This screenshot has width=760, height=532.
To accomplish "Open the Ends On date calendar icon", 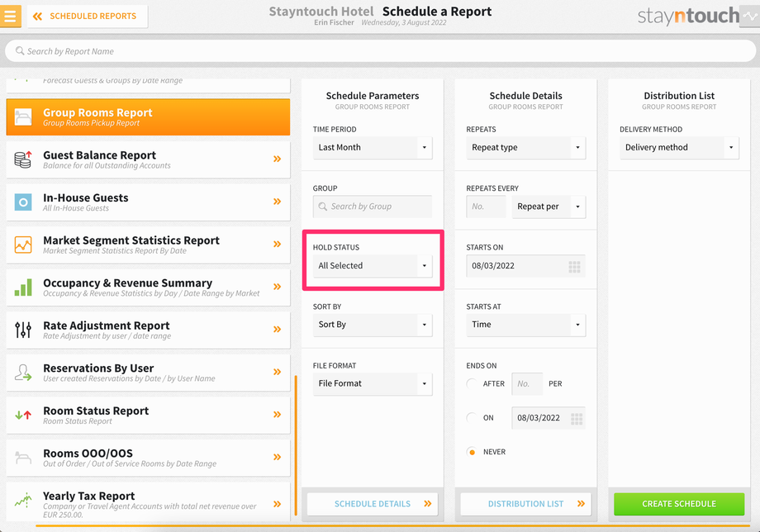I will click(577, 419).
